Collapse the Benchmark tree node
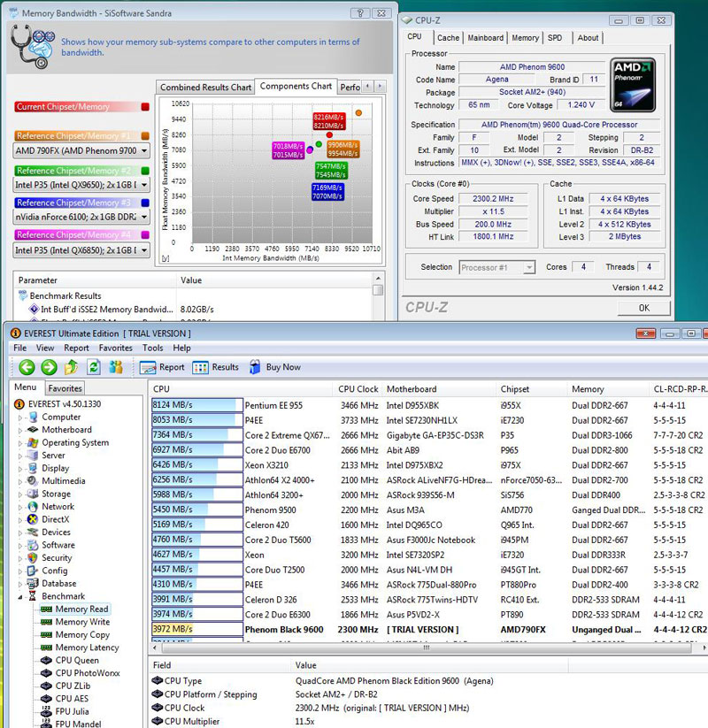This screenshot has height=728, width=708. click(x=20, y=596)
